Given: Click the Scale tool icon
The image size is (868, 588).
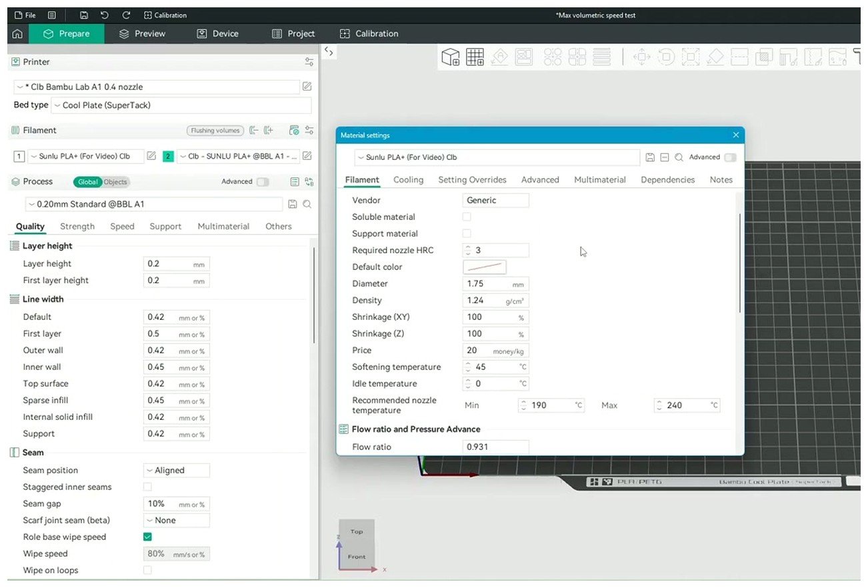Looking at the screenshot, I should [690, 57].
